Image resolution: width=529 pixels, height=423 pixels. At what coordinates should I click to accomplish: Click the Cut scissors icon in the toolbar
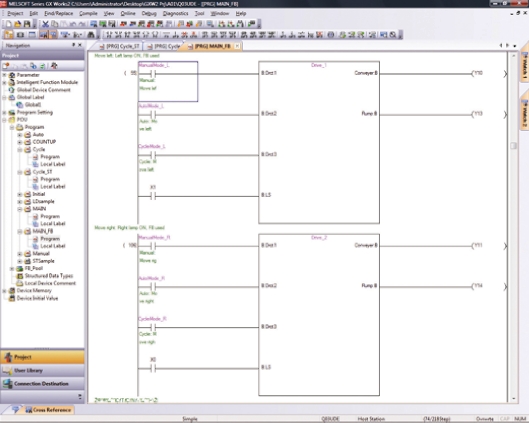point(45,24)
